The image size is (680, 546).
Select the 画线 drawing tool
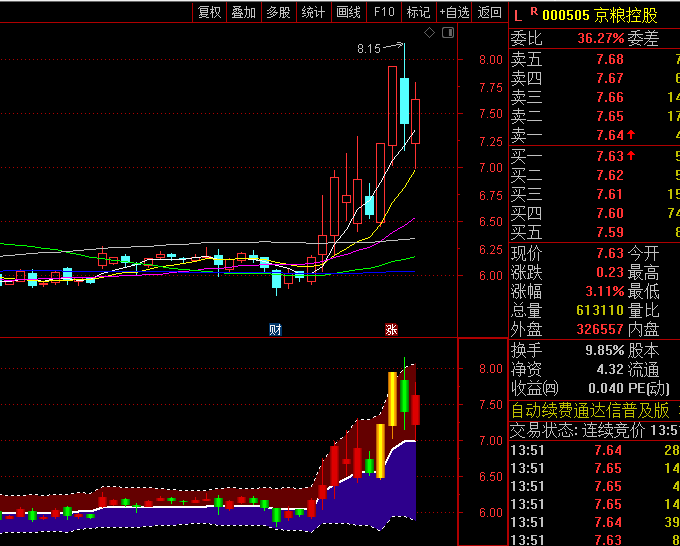click(348, 12)
